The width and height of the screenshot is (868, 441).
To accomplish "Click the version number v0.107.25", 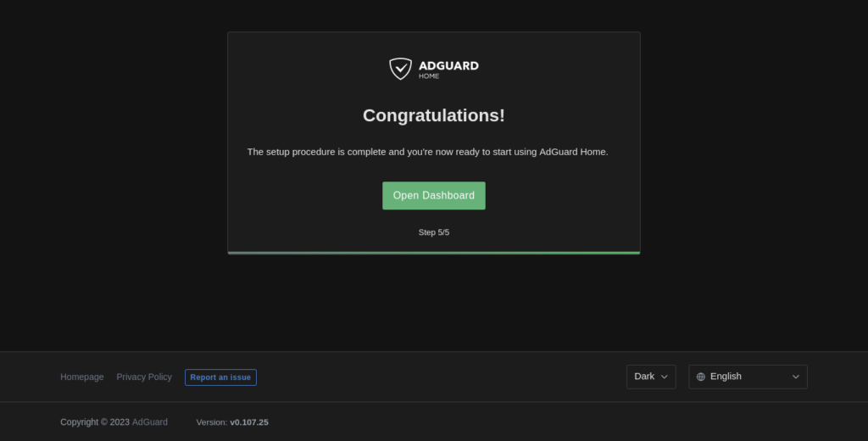I will point(249,422).
